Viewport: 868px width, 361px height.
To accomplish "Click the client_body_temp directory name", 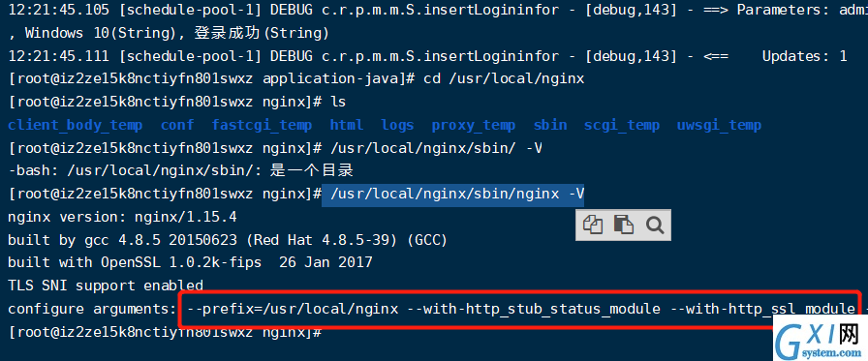I will 76,126.
